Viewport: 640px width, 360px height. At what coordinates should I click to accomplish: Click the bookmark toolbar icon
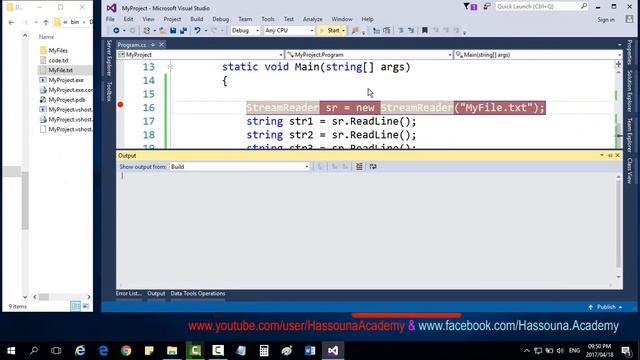tap(424, 31)
